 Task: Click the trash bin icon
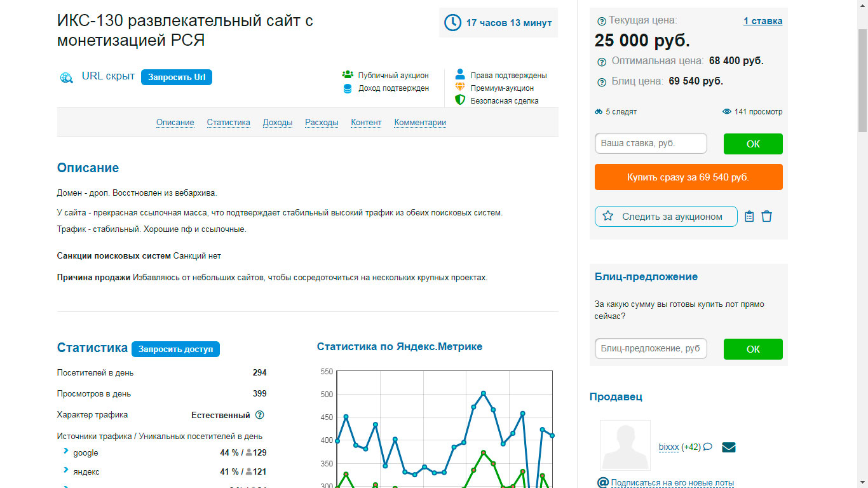tap(767, 217)
